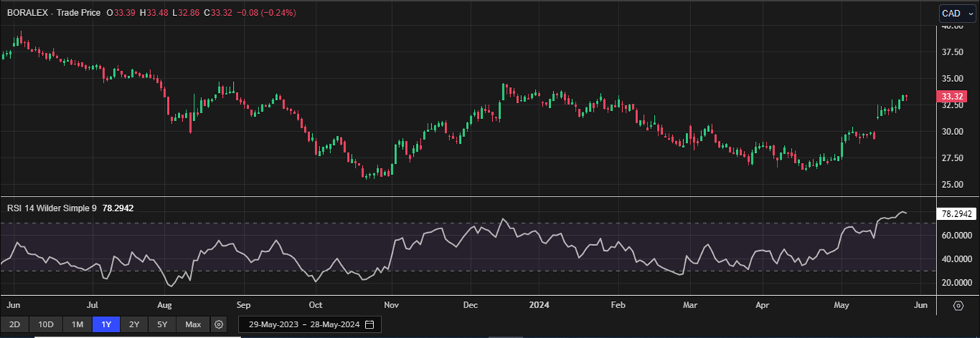This screenshot has height=338, width=980.
Task: Click the RSI 14 Wilder Simple 9 label
Action: tap(52, 207)
